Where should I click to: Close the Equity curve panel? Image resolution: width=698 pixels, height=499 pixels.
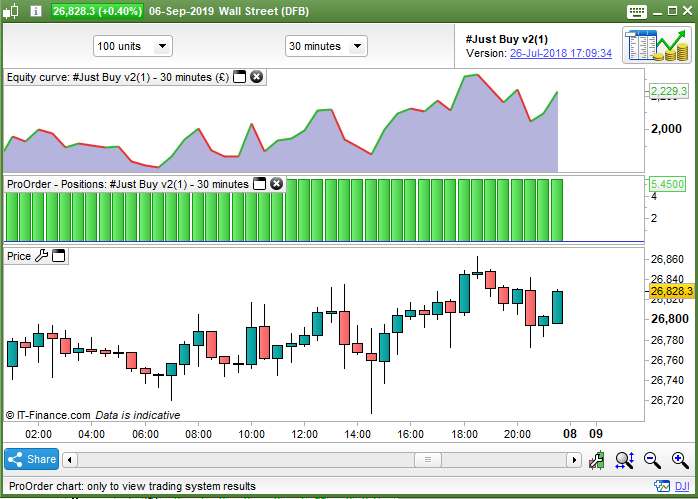coord(256,77)
